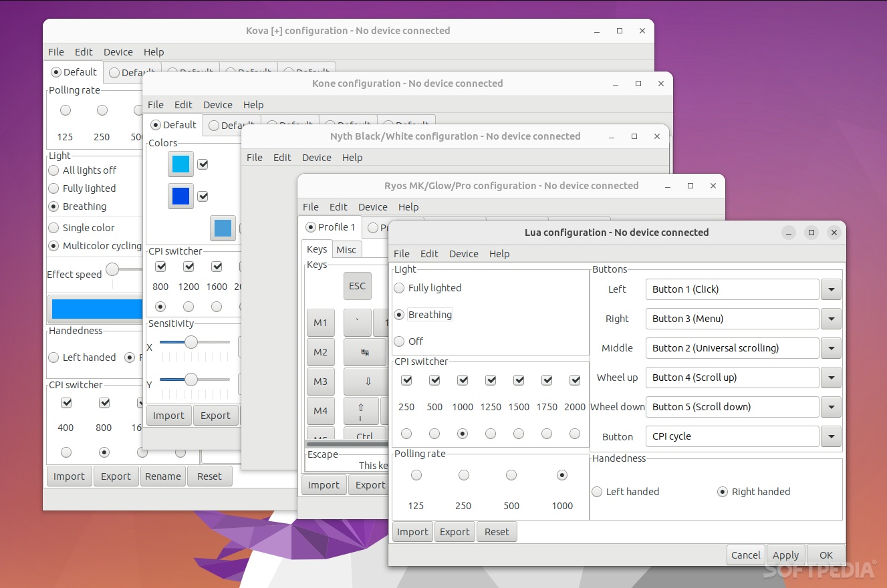Disable the 2000 CPI checkbox in Lua
This screenshot has height=588, width=887.
point(575,380)
